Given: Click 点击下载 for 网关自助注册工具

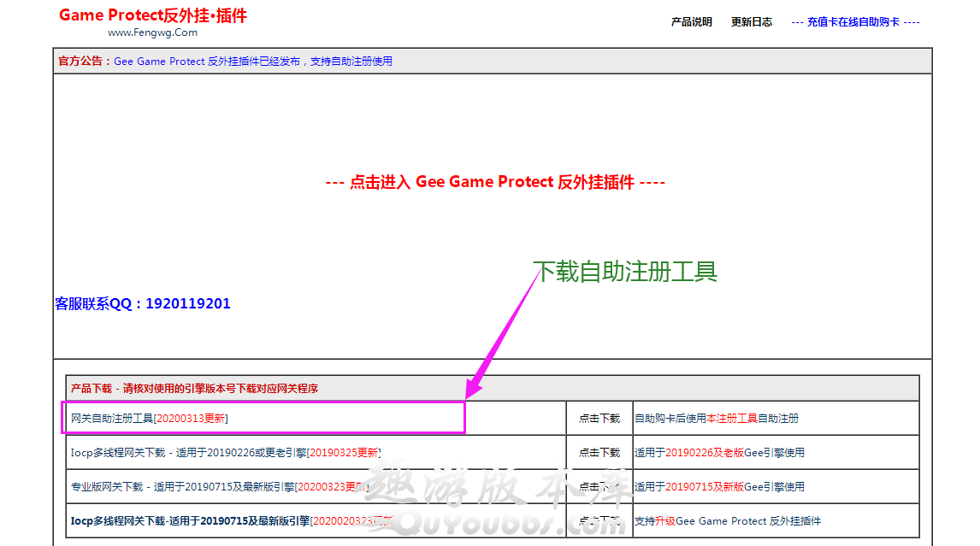Looking at the screenshot, I should point(599,419).
